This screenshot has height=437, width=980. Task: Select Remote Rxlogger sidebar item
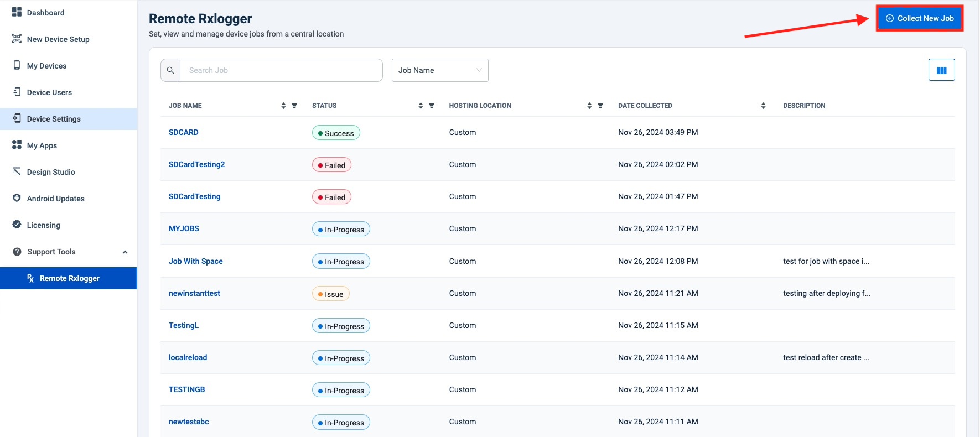point(69,278)
